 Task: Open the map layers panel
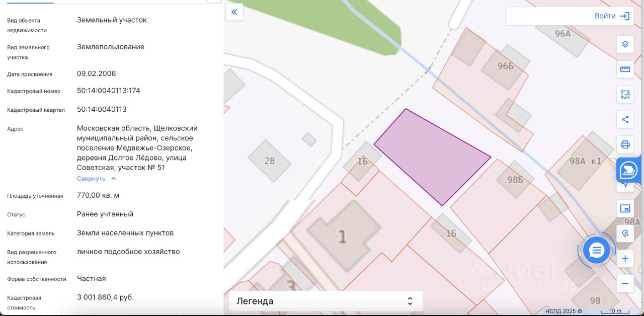pyautogui.click(x=625, y=44)
